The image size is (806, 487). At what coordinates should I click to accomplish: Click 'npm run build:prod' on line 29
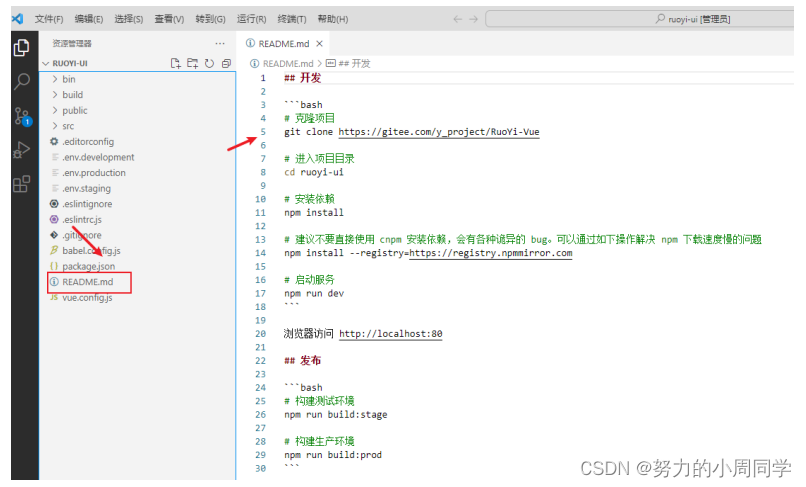click(x=333, y=455)
